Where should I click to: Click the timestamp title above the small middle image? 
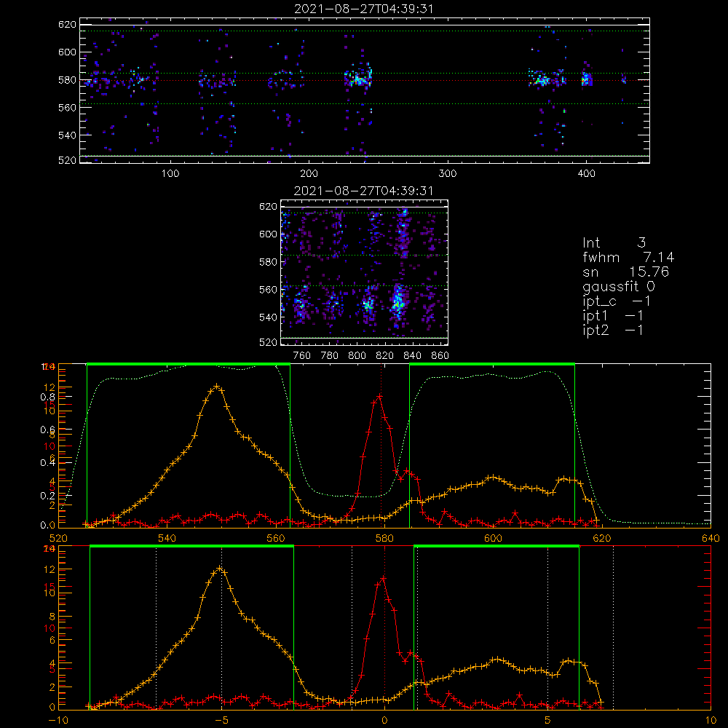click(363, 191)
